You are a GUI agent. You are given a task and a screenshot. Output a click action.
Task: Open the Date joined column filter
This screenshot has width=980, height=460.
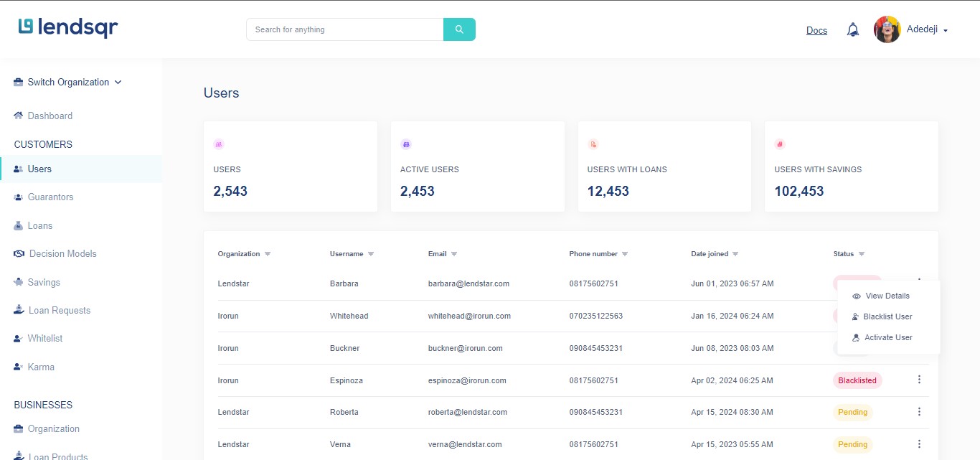[x=735, y=254]
